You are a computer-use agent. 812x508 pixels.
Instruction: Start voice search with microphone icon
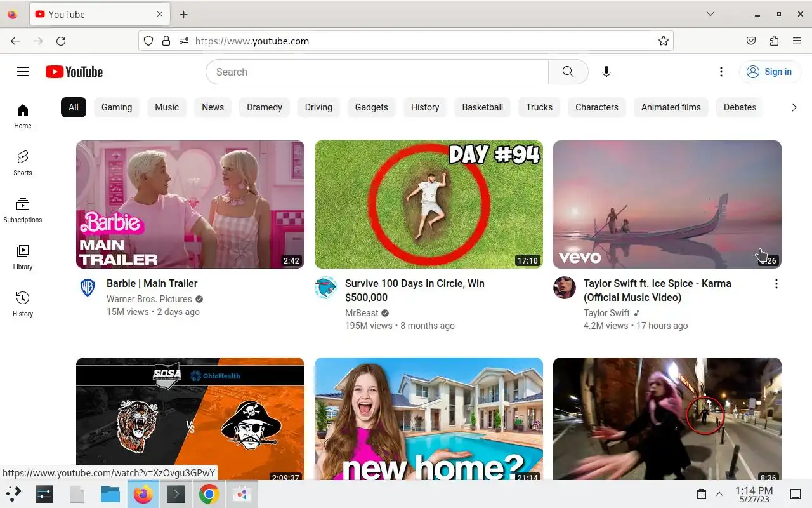click(x=606, y=72)
